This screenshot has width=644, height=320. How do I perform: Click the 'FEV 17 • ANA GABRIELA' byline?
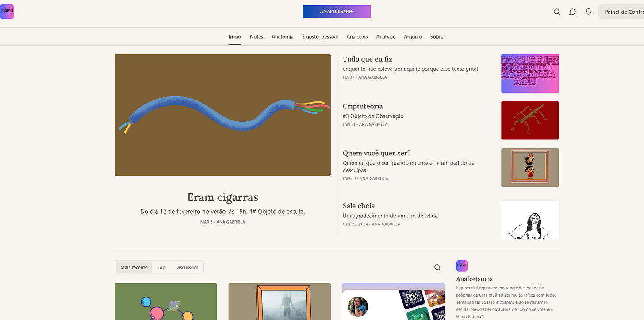pos(365,77)
